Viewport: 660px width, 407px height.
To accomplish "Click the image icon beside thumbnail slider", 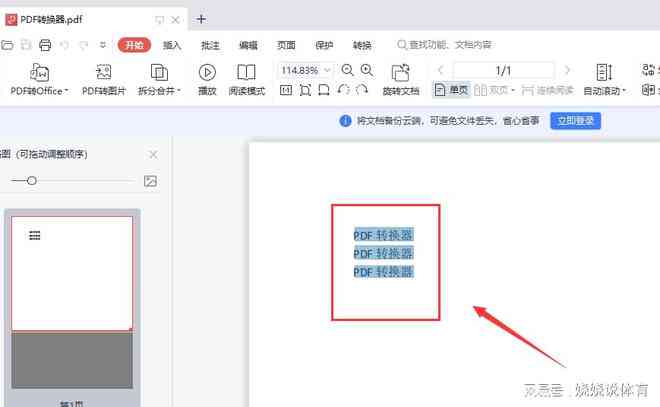I will pyautogui.click(x=150, y=181).
